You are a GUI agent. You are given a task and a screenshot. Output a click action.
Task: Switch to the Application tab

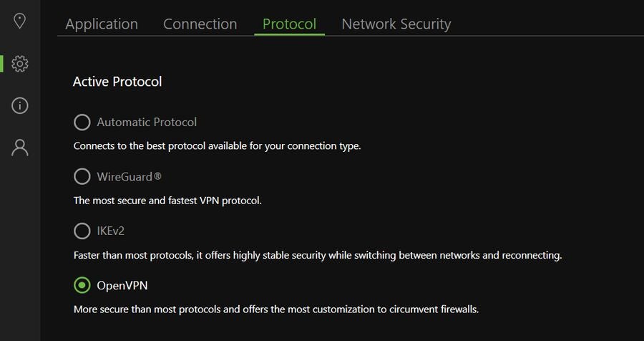coord(102,24)
